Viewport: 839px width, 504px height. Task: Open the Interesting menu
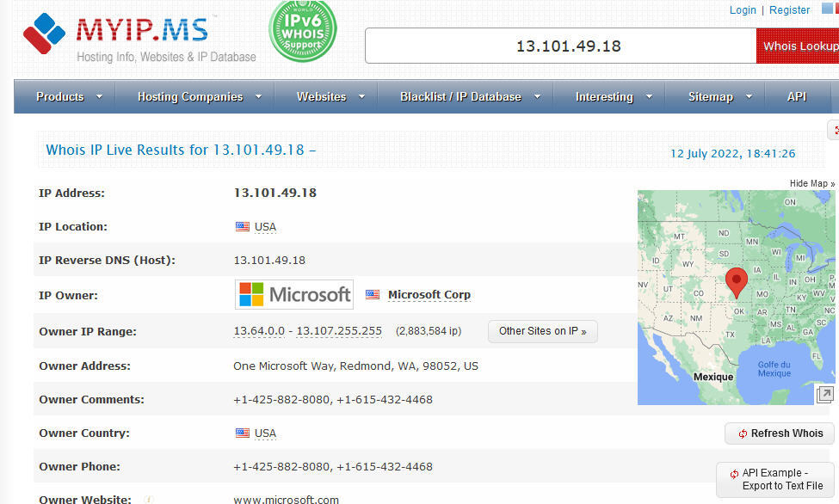(604, 97)
